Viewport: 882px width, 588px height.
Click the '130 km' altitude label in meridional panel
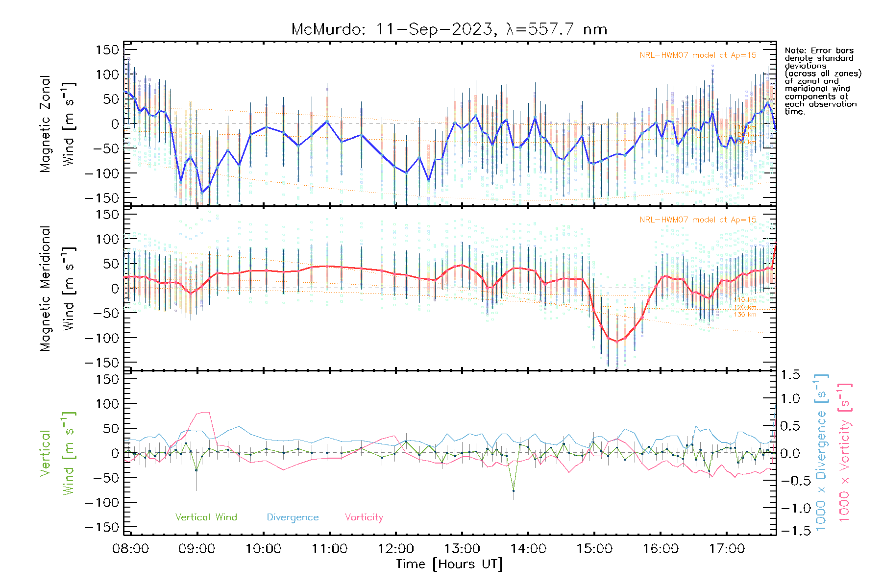click(x=745, y=315)
